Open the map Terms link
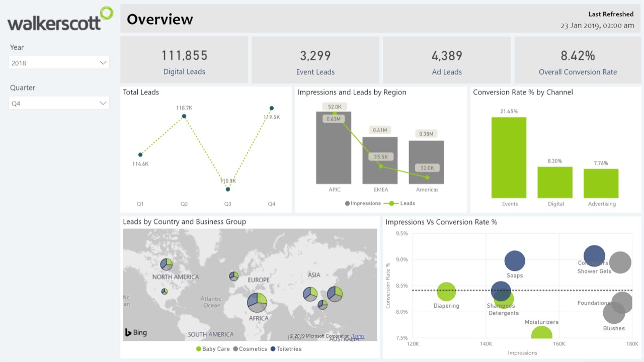 pos(358,336)
